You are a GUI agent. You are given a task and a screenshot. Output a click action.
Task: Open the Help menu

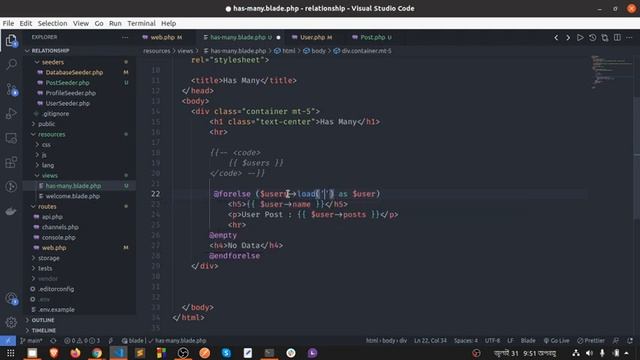tap(168, 23)
